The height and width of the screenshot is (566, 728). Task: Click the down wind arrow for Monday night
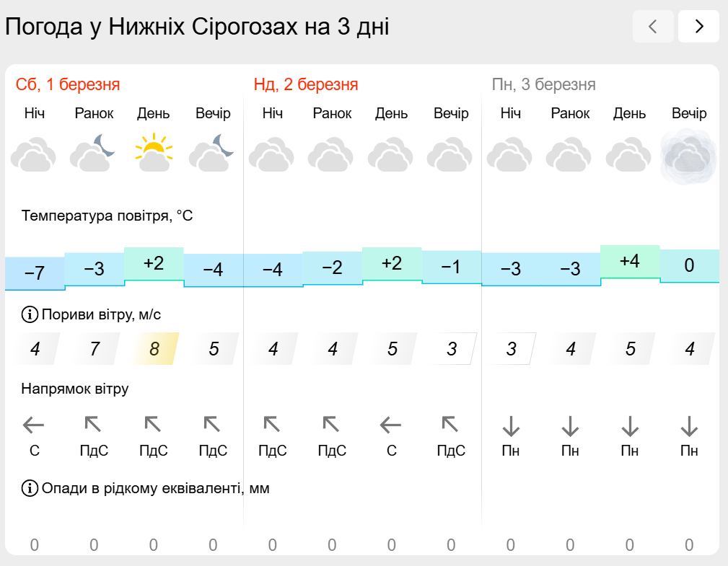coord(511,426)
